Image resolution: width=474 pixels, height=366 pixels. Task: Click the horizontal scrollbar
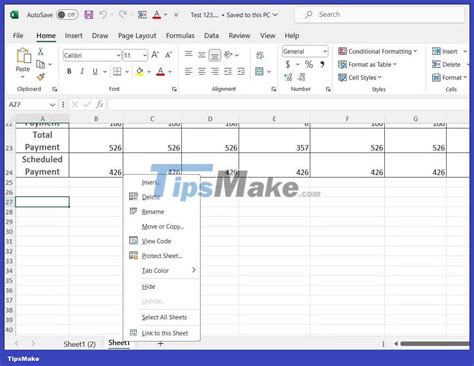click(x=434, y=344)
